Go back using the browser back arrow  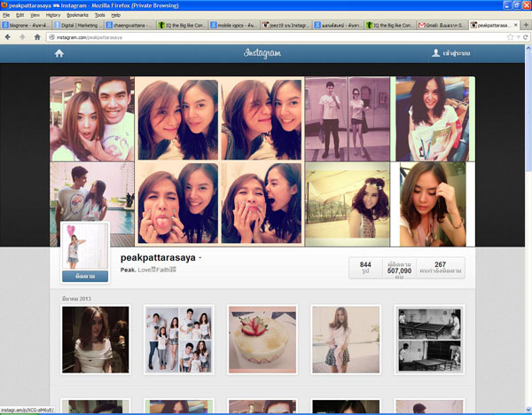(x=8, y=37)
